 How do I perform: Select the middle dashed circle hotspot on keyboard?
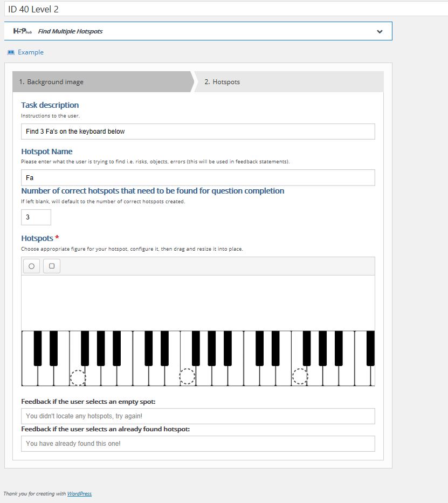pos(187,376)
